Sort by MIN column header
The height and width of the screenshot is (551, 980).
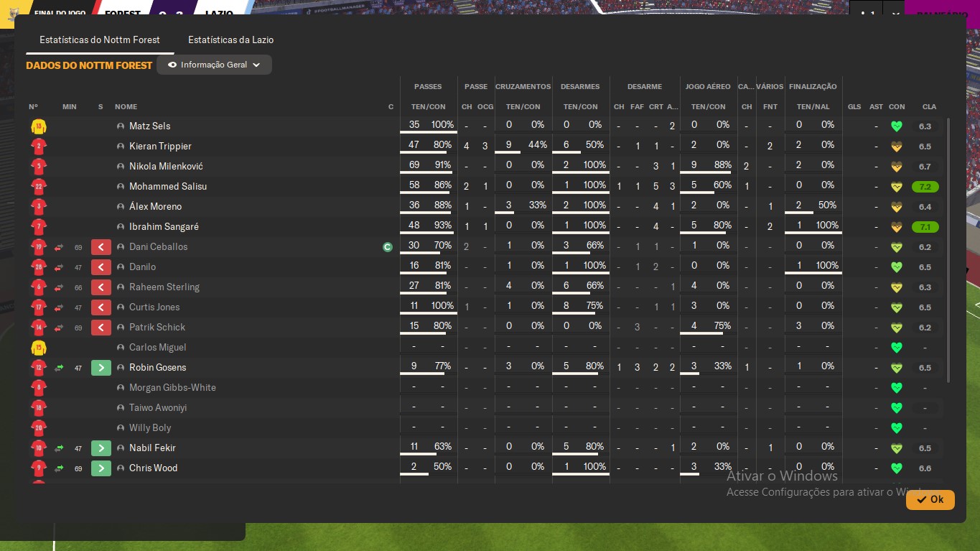click(x=70, y=107)
